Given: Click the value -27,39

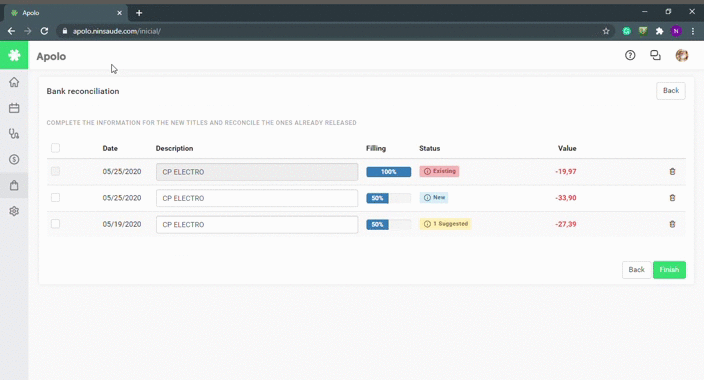Looking at the screenshot, I should [566, 224].
